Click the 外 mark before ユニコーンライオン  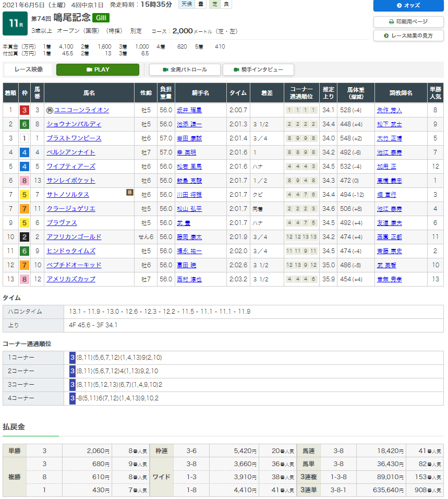coord(50,110)
